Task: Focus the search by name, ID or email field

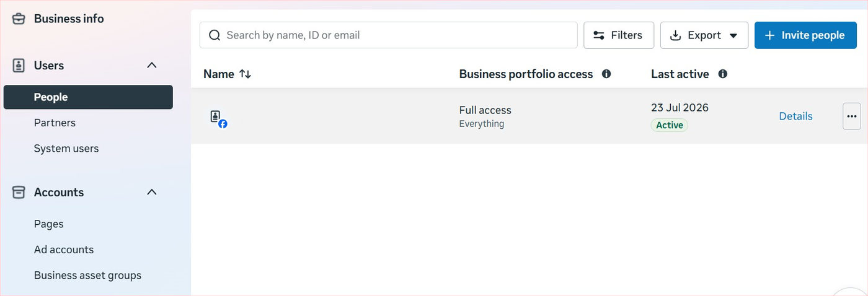Action: [389, 35]
